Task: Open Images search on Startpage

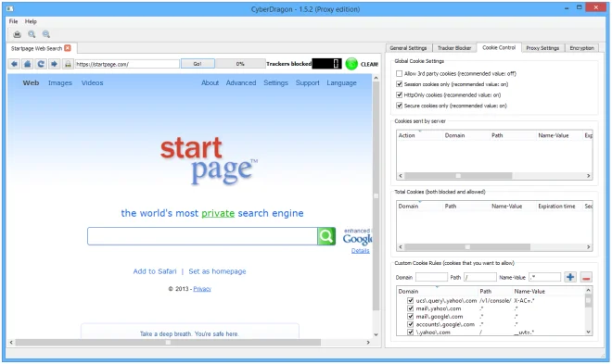Action: coord(60,82)
